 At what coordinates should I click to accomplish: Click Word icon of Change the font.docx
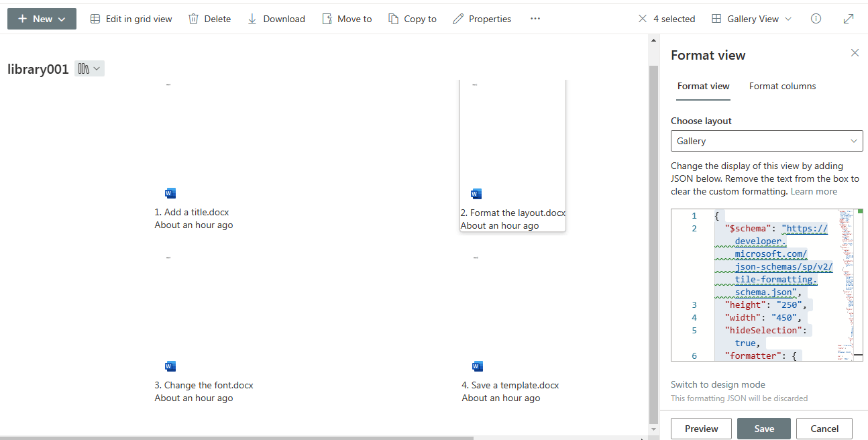tap(170, 366)
